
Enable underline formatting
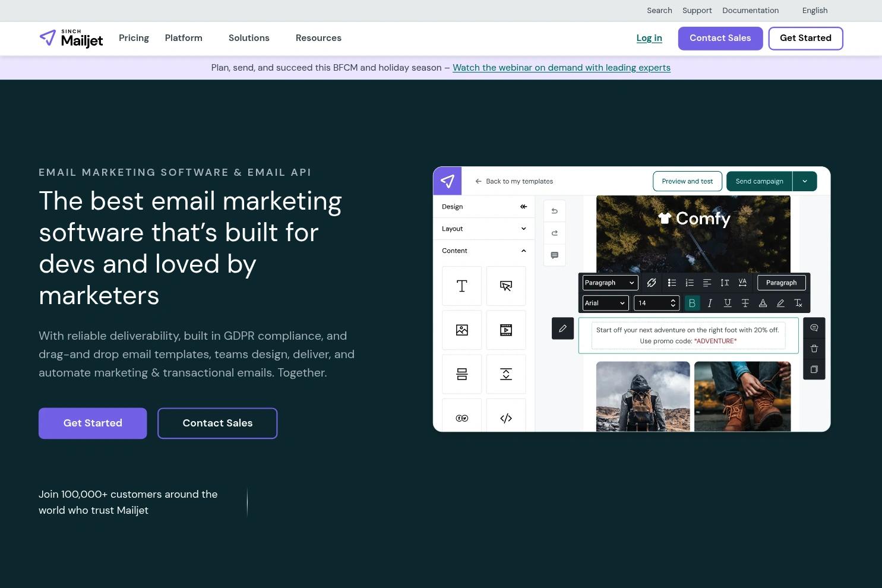[x=727, y=303]
